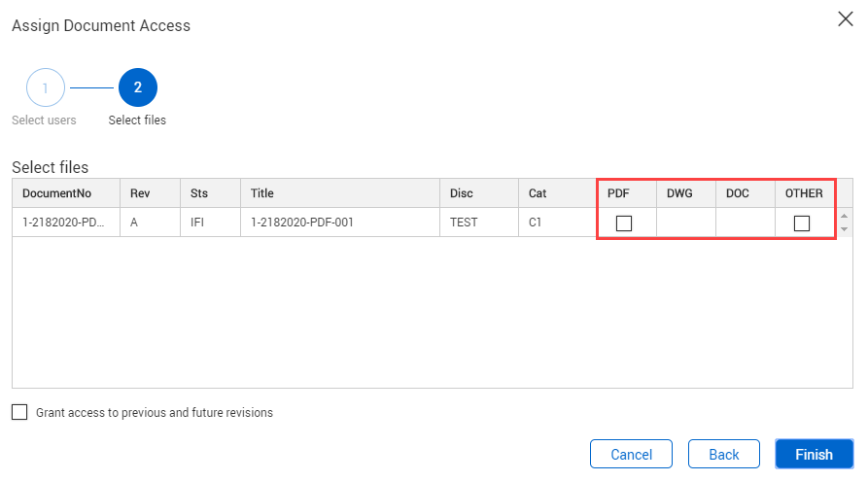Click the step 2 circle icon
Viewport: 868px width, 481px height.
point(138,87)
